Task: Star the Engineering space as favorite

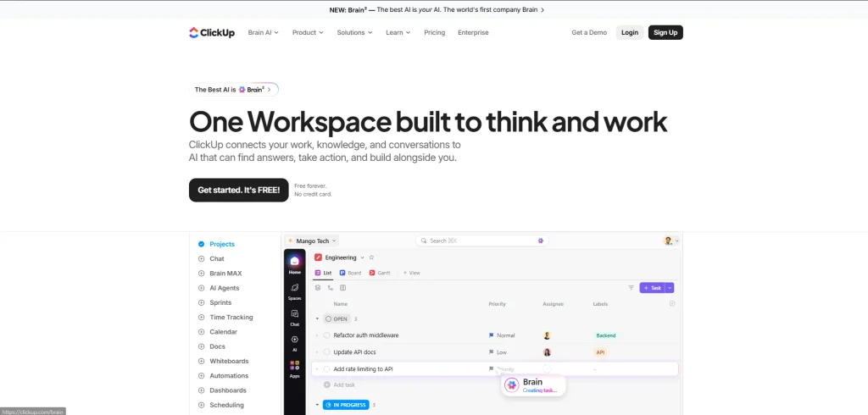Action: pos(371,257)
